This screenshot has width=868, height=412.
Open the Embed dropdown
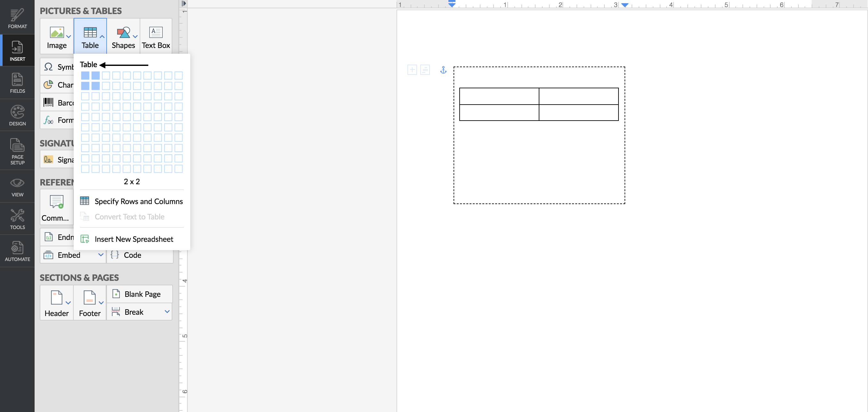(x=101, y=255)
